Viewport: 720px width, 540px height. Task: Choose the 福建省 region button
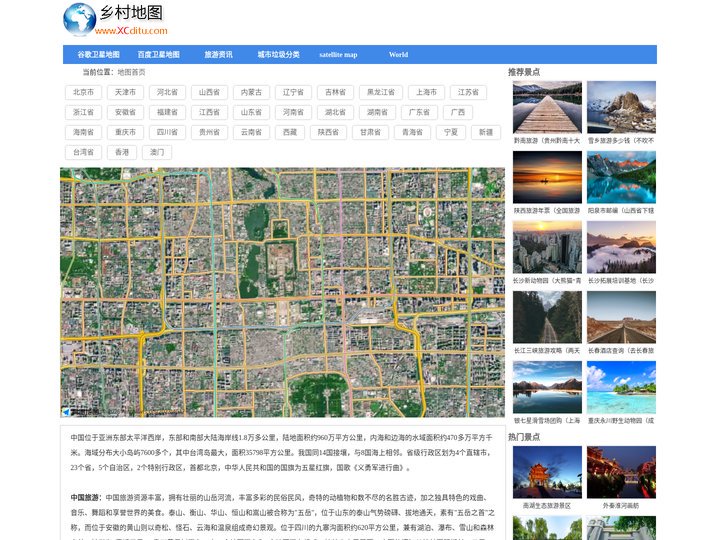click(x=167, y=112)
